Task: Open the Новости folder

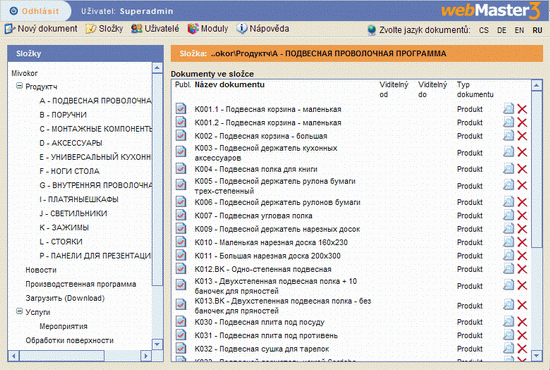Action: click(41, 270)
